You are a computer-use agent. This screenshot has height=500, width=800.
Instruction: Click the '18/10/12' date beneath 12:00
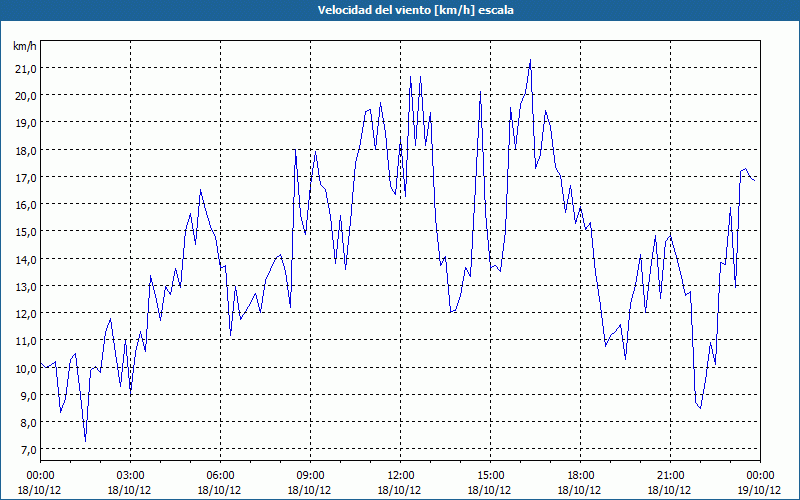[x=401, y=490]
